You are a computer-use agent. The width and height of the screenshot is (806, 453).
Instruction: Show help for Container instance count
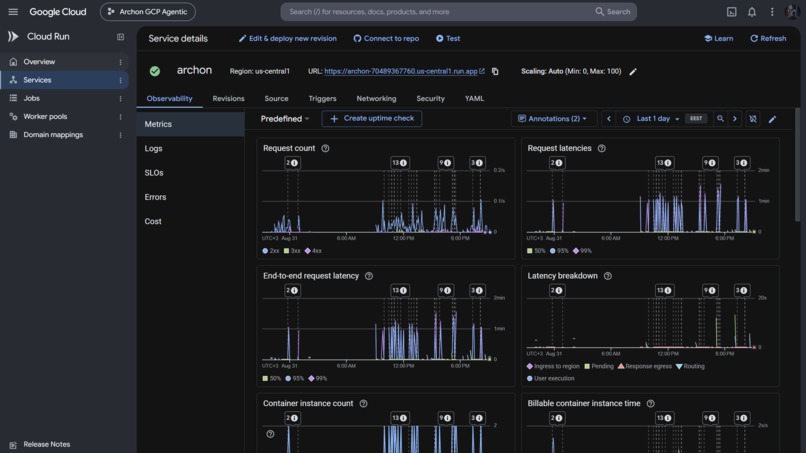(363, 404)
